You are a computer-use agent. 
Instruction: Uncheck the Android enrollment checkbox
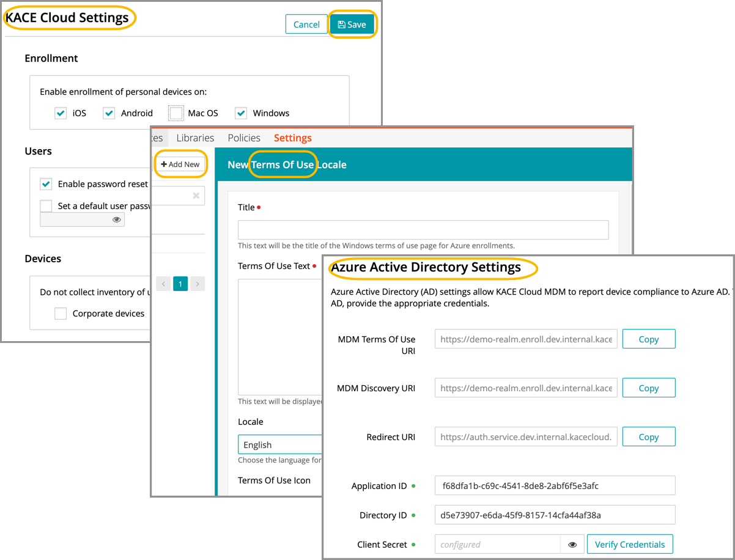109,113
